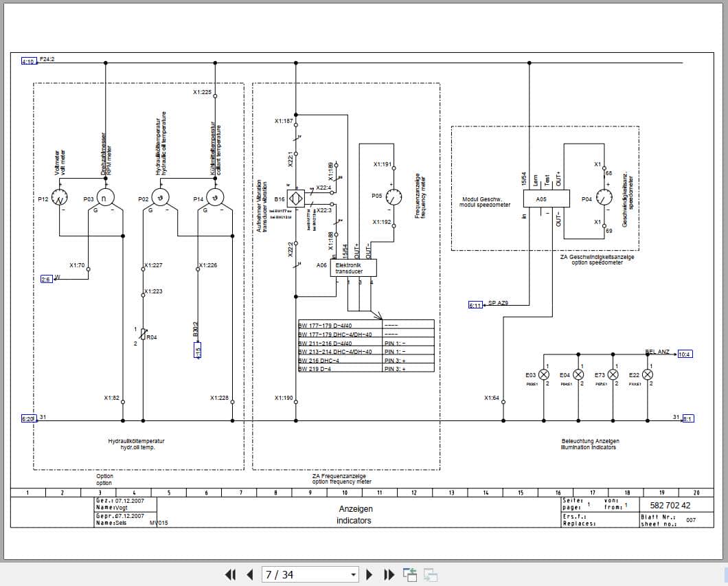Screen dimensions: 728x586
Task: Go to the next page
Action: [x=369, y=575]
